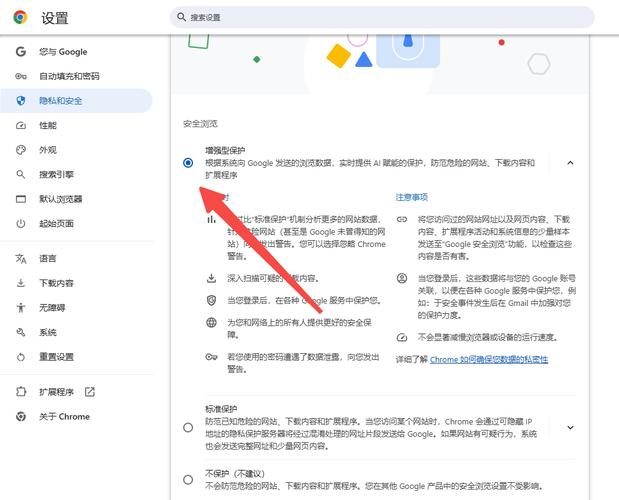Select 隐私和安全 in sidebar
The height and width of the screenshot is (500, 619).
click(x=76, y=101)
